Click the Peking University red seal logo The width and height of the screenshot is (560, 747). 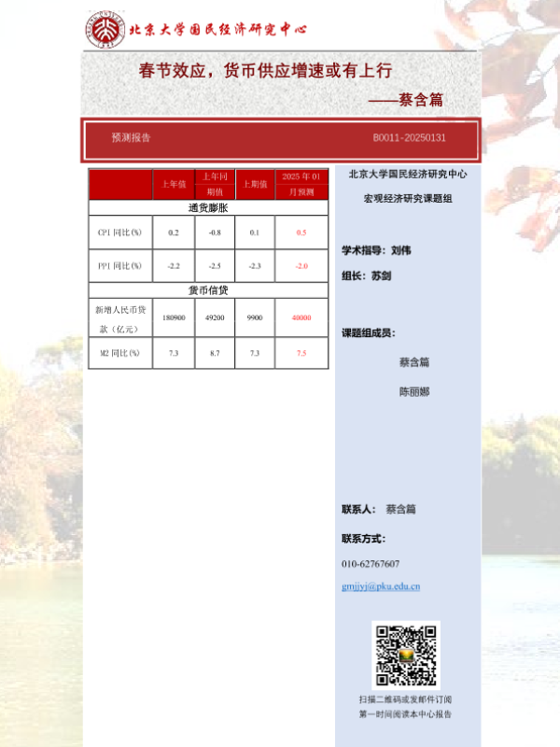click(105, 30)
